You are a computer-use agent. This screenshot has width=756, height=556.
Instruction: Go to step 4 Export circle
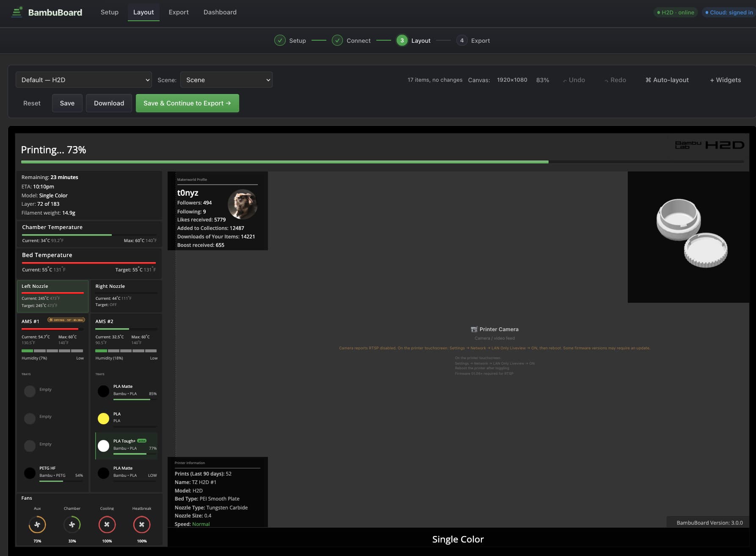[x=462, y=41]
